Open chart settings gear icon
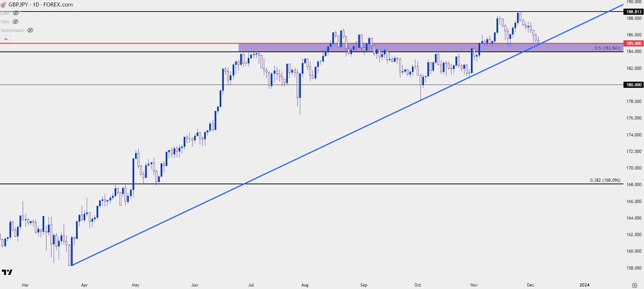The width and height of the screenshot is (644, 289). (634, 285)
